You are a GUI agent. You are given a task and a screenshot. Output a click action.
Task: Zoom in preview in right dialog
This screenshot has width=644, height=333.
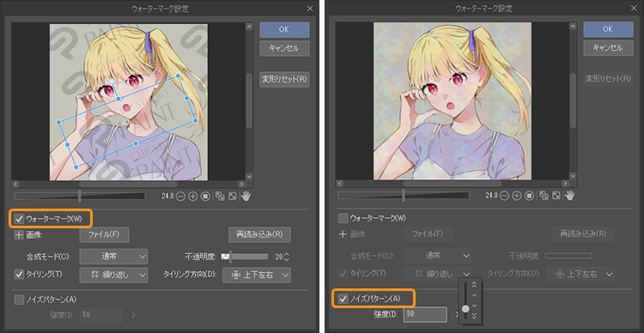pos(517,197)
